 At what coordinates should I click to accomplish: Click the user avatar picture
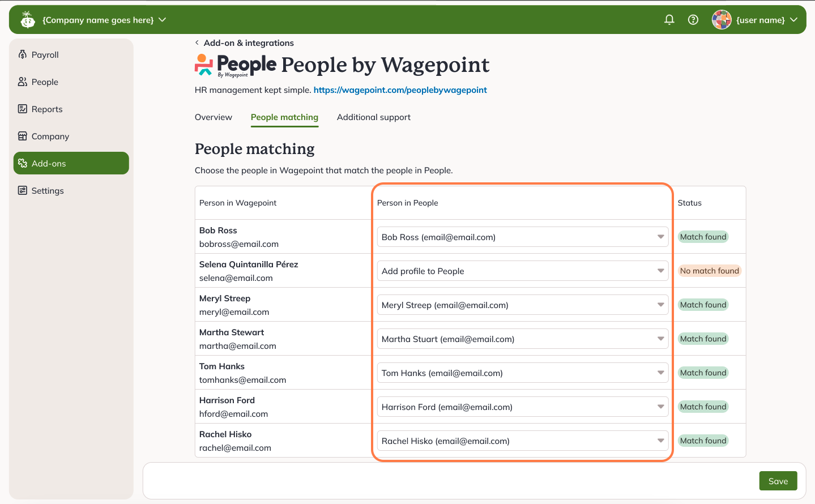click(722, 20)
